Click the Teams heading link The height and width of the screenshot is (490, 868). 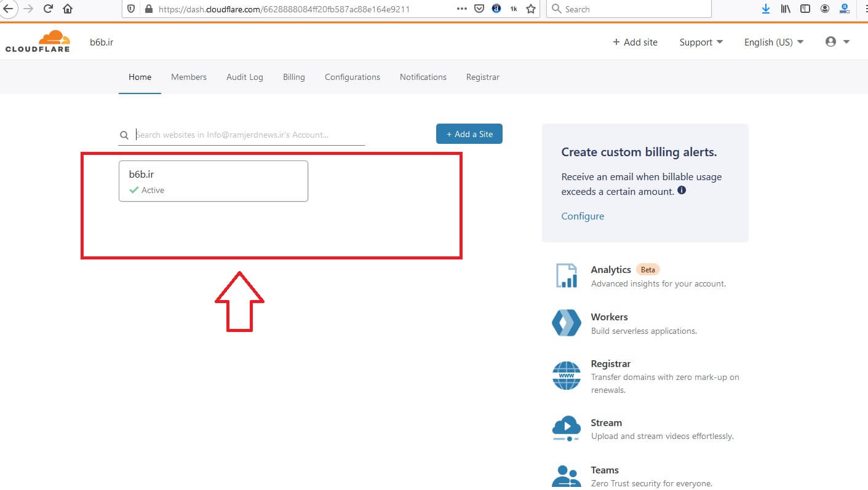click(605, 470)
